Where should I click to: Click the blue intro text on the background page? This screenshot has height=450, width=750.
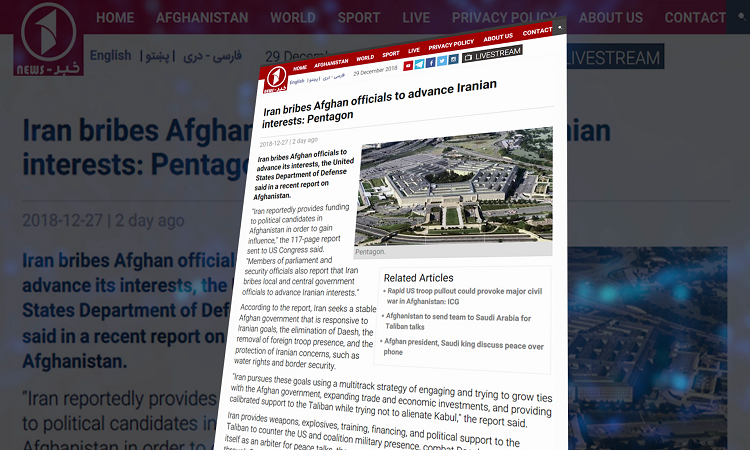tap(129, 311)
